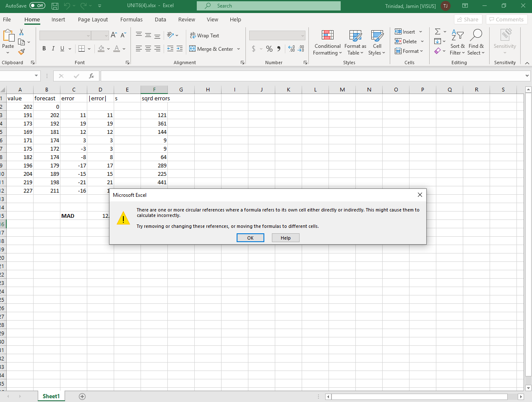The image size is (532, 402).
Task: Add a new sheet with plus icon
Action: (82, 397)
